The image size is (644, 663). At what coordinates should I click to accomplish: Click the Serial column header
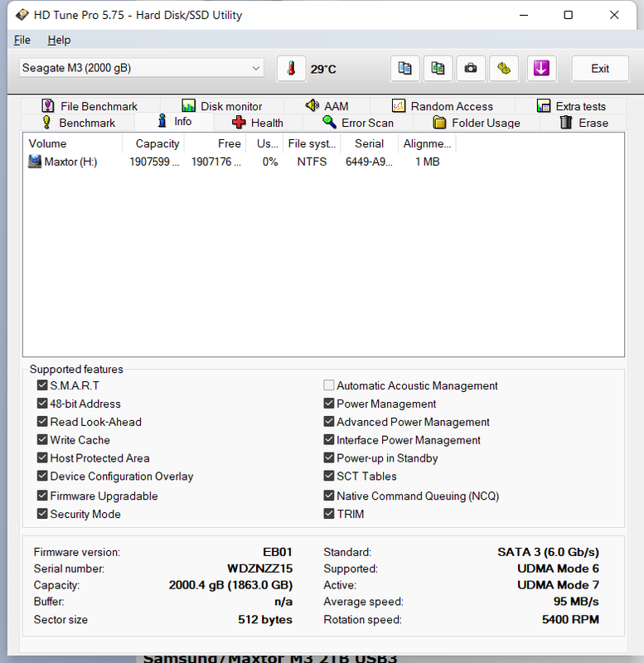tap(369, 143)
